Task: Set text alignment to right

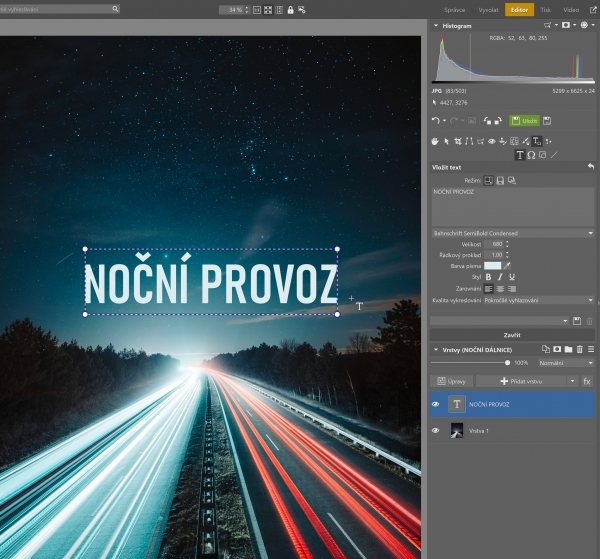Action: 512,289
